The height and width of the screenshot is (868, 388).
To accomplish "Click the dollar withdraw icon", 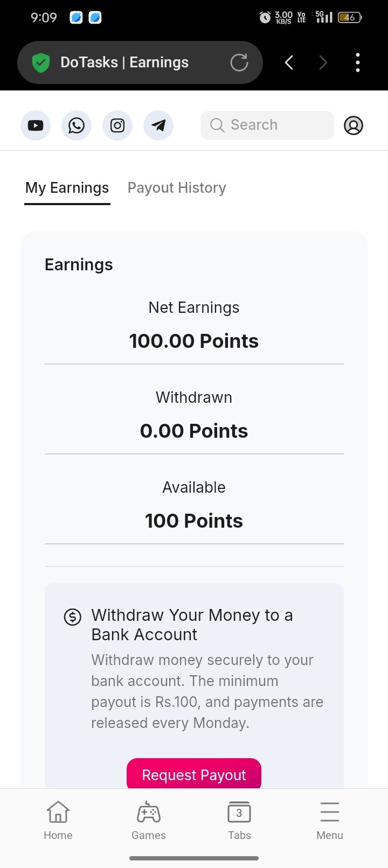I will tap(73, 617).
